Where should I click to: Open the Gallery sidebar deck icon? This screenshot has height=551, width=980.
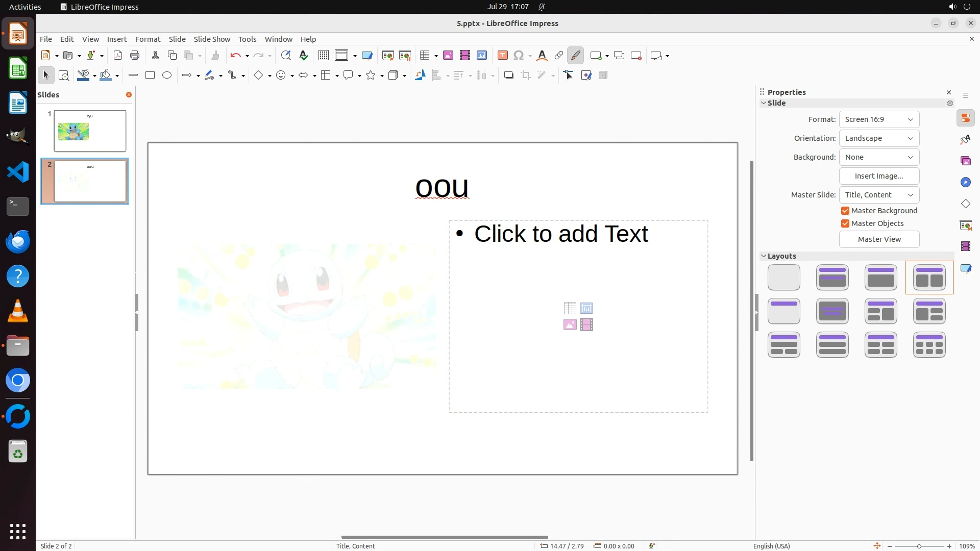[x=965, y=161]
